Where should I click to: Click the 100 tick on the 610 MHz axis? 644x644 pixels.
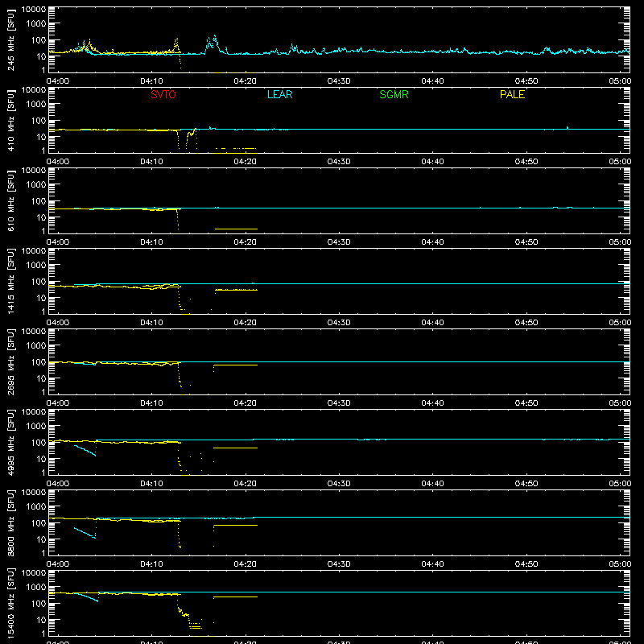(x=39, y=201)
